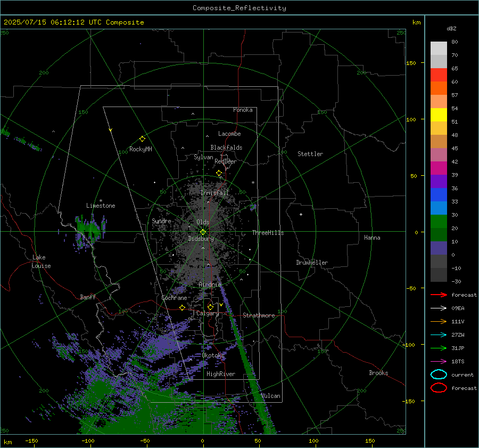Click the Stettler label
Viewport: 479px width, 448px height.
pos(310,154)
